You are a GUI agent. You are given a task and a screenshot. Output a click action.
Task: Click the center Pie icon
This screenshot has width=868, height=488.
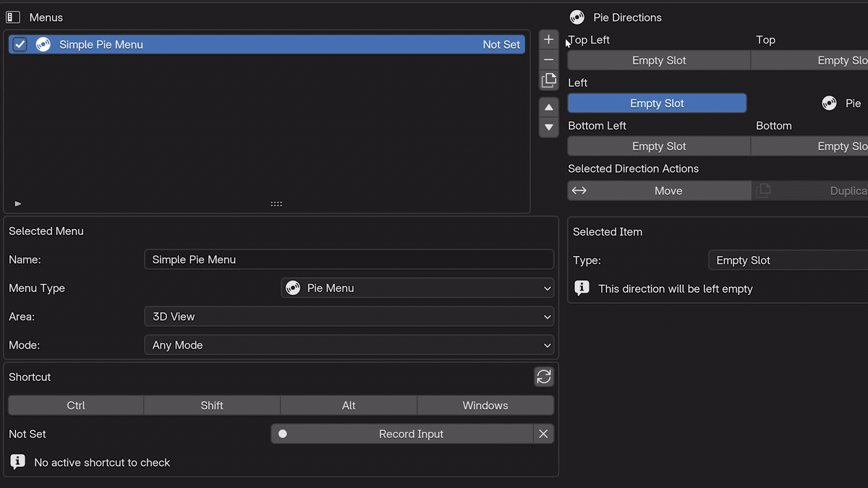point(830,103)
